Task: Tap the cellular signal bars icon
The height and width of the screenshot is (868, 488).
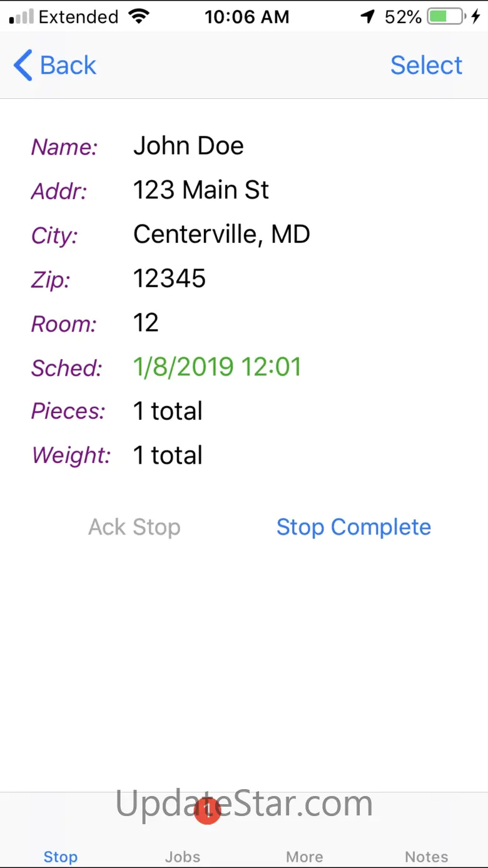Action: click(x=21, y=18)
